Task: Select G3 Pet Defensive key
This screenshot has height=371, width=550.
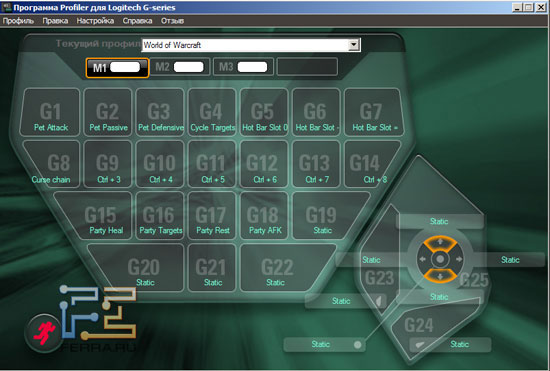Action: 160,112
